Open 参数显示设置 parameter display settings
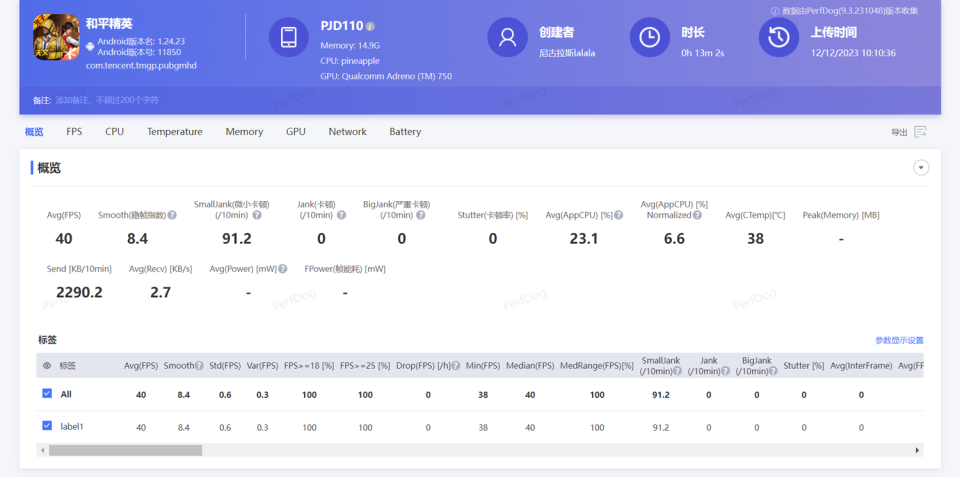Image resolution: width=960 pixels, height=477 pixels. coord(899,340)
